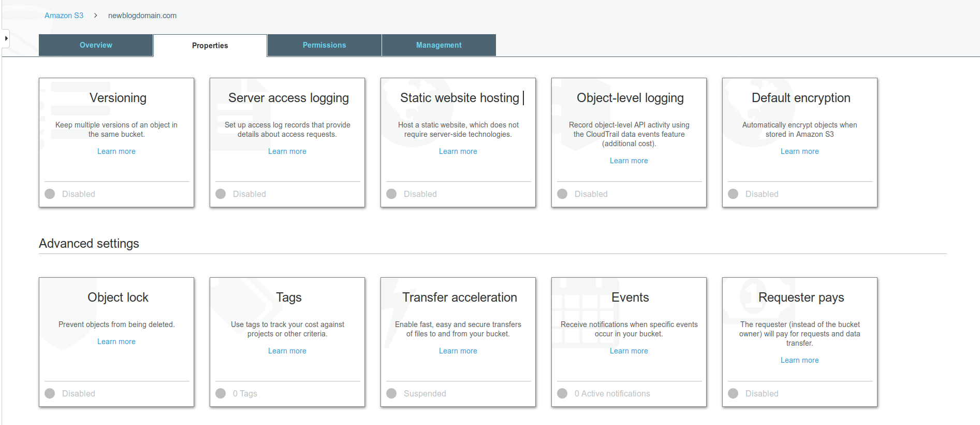This screenshot has width=980, height=425.
Task: Click 'Prevent objects from being deleted' description
Action: (x=116, y=324)
